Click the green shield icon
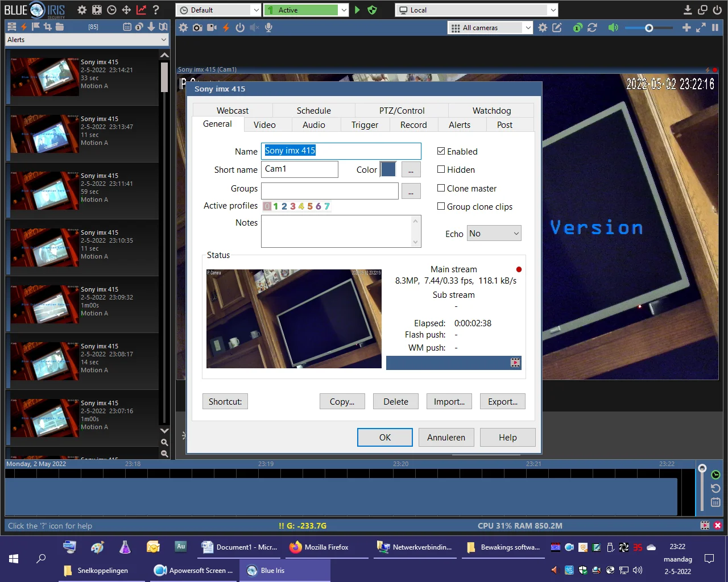The image size is (728, 582). [x=372, y=10]
